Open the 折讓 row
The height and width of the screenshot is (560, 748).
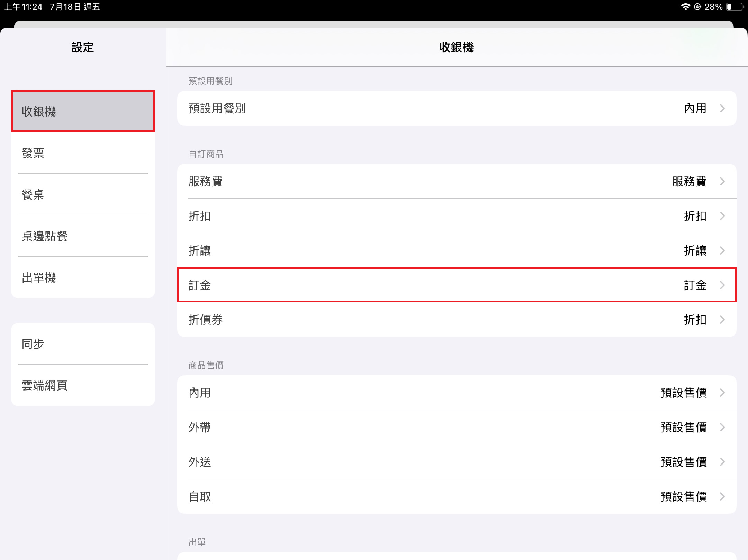coord(456,250)
